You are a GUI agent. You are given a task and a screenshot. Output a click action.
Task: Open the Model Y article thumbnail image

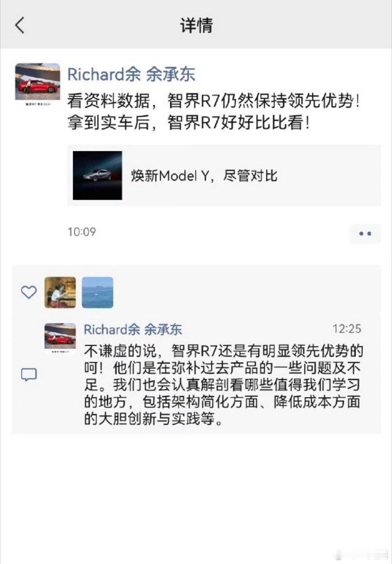[x=97, y=175]
